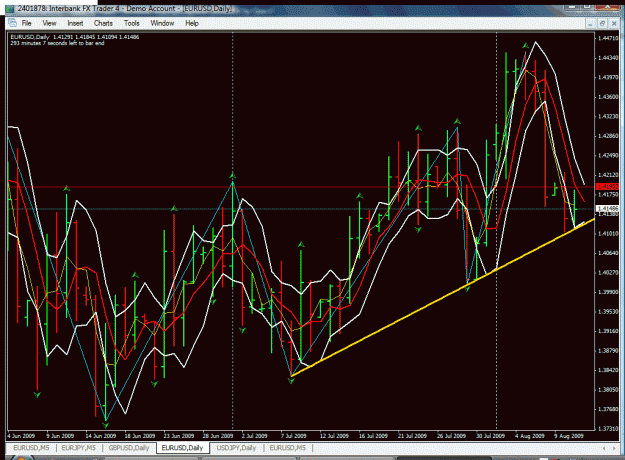The width and height of the screenshot is (625, 460).
Task: Switch to the EURUSD,M5 tab before EURJPY,M5
Action: pos(31,448)
